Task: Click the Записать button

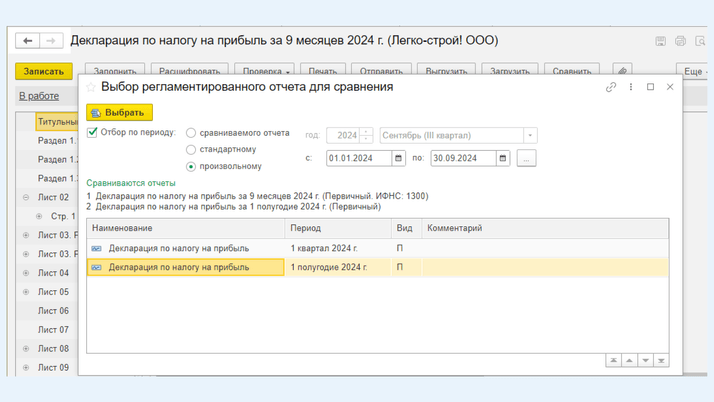Action: [44, 71]
